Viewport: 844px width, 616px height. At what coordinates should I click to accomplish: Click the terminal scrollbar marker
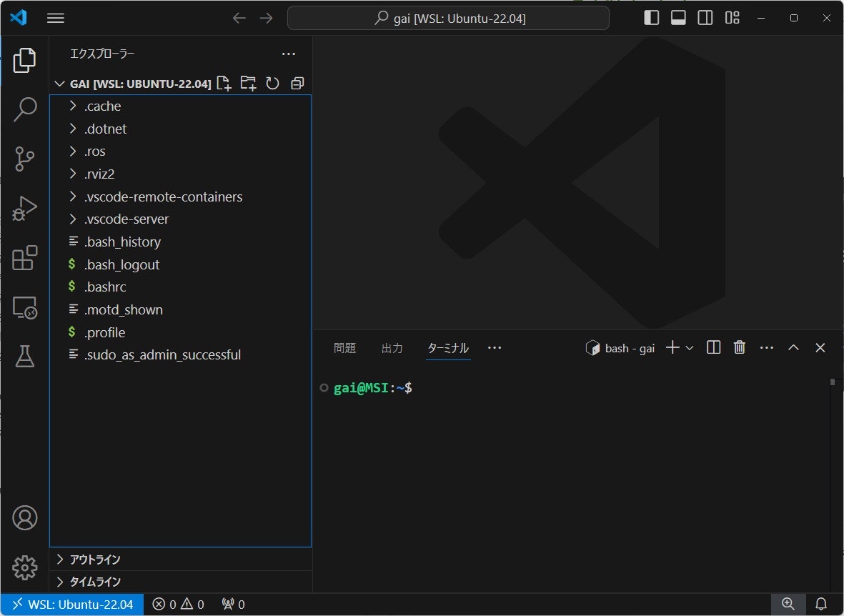click(833, 382)
